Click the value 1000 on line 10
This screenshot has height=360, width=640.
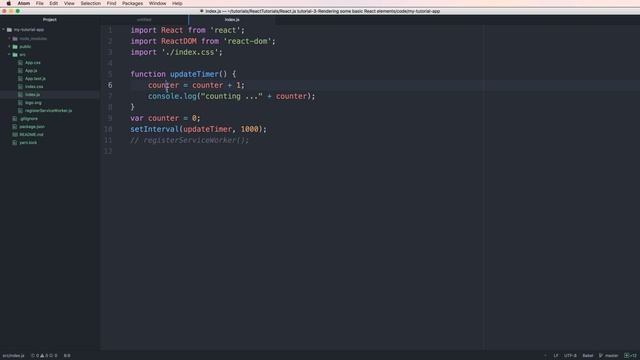coord(249,129)
